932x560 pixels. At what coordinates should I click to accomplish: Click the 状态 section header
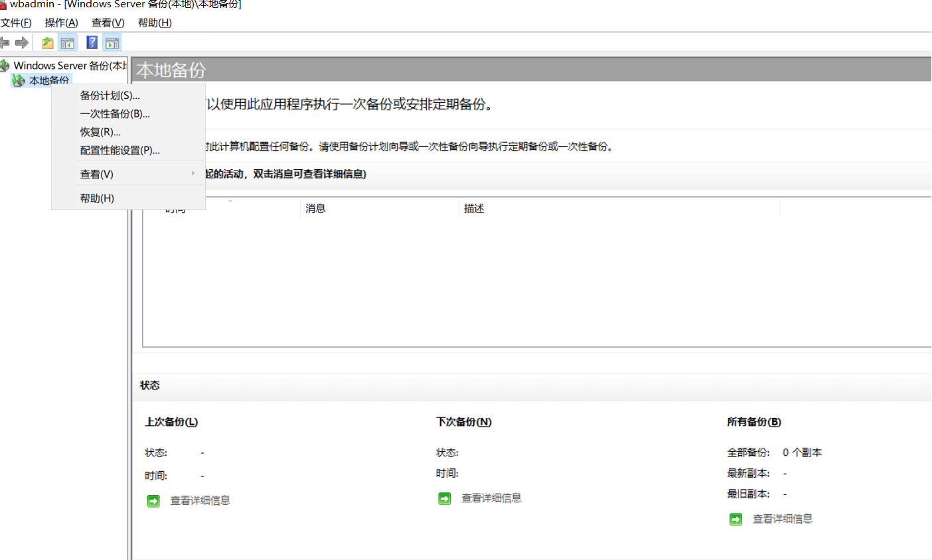coord(150,385)
